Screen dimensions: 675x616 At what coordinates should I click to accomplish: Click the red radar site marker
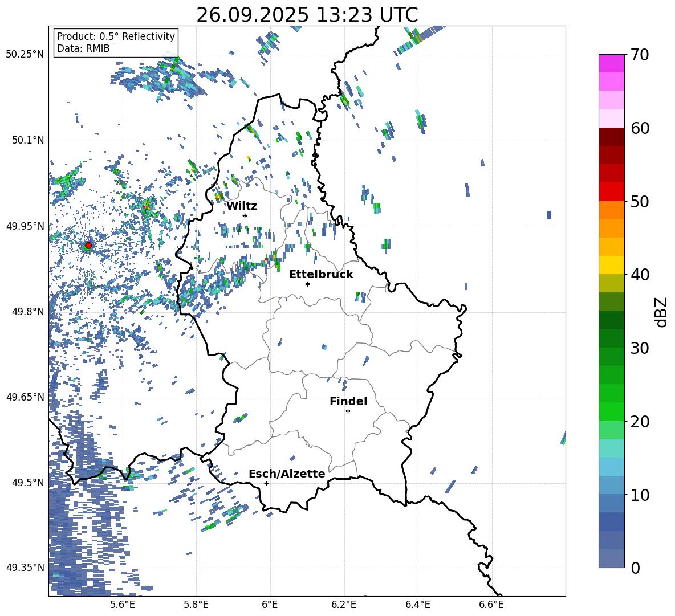pyautogui.click(x=88, y=245)
